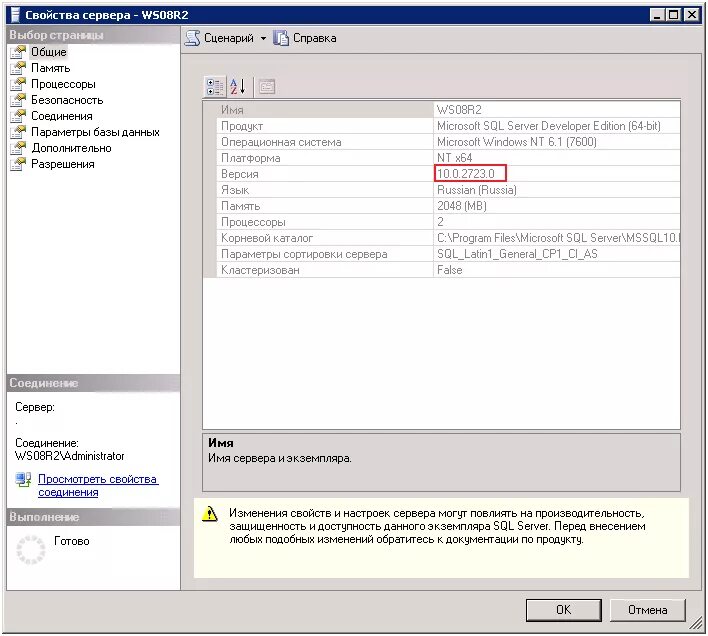Open the Безопасность page

tap(67, 100)
